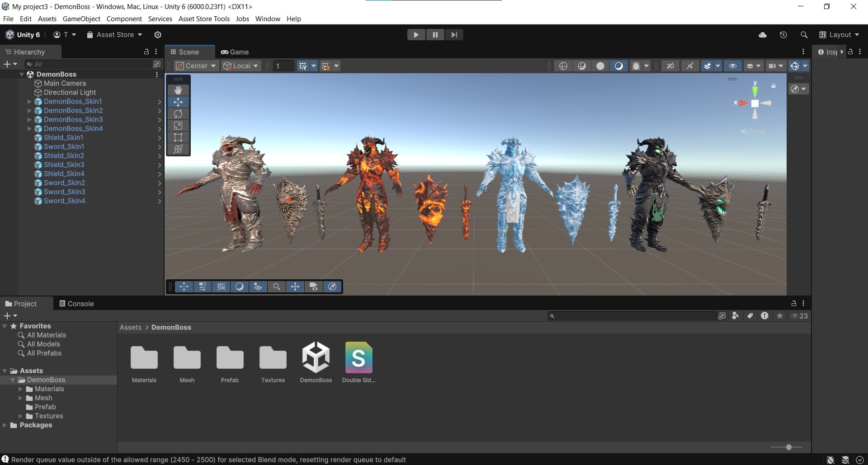Select the DemonBoss scene asset thumbnail
The image size is (868, 465).
(316, 363)
